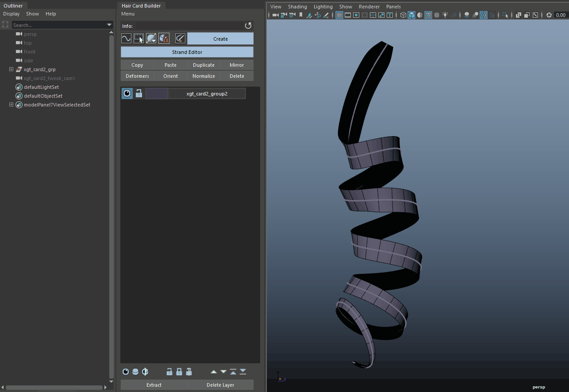Open the Hair Card Builder Menu
569x392 pixels.
pyautogui.click(x=128, y=14)
